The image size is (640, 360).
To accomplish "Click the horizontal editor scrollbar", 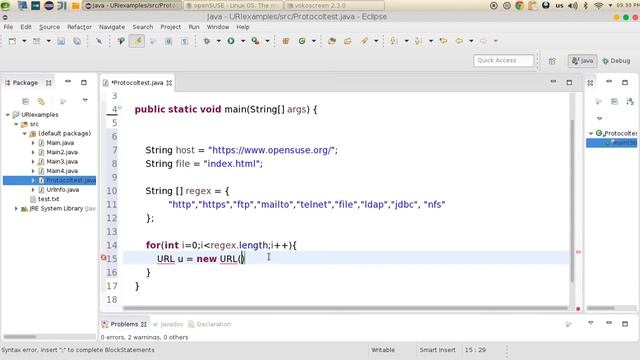I will coord(345,308).
